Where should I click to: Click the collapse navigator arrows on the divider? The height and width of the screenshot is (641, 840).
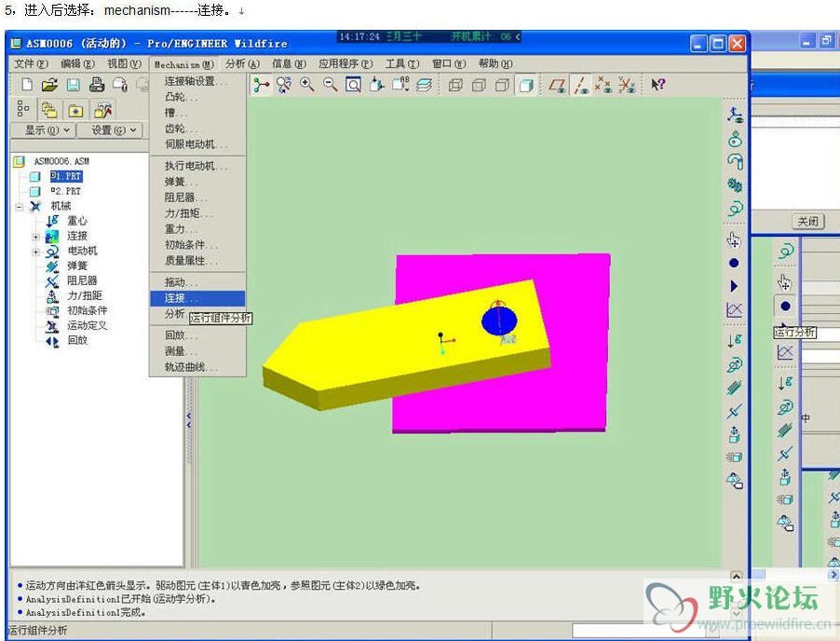point(188,419)
